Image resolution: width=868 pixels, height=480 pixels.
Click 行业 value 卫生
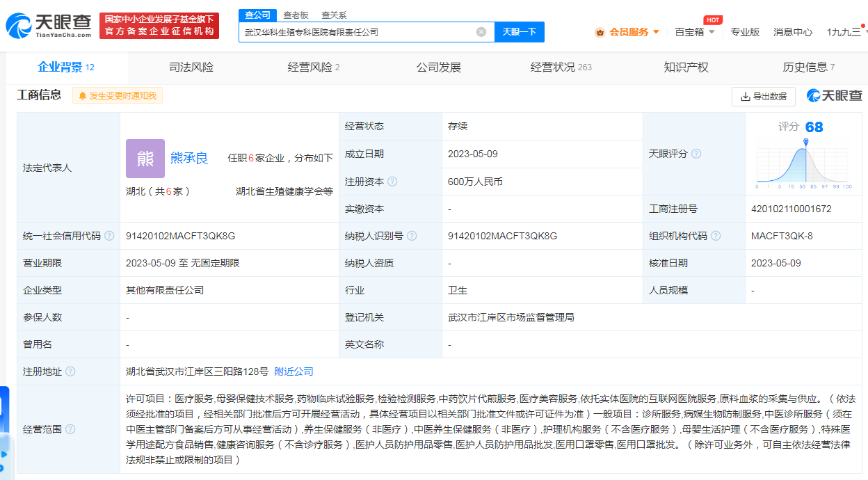tap(458, 290)
